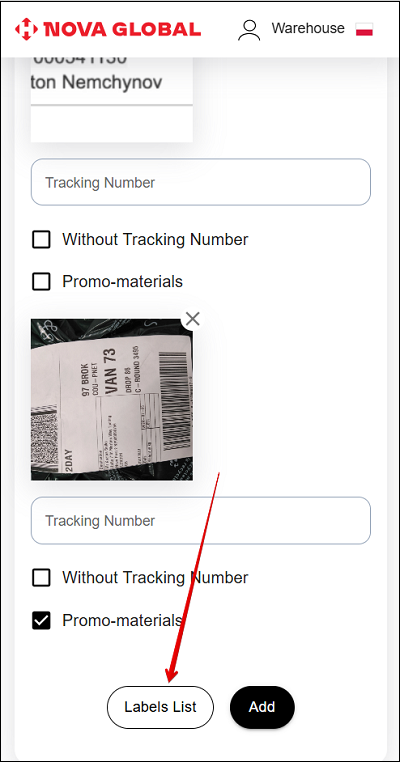Enable the upper Promo-materials checkbox
Image resolution: width=400 pixels, height=762 pixels.
pos(41,281)
